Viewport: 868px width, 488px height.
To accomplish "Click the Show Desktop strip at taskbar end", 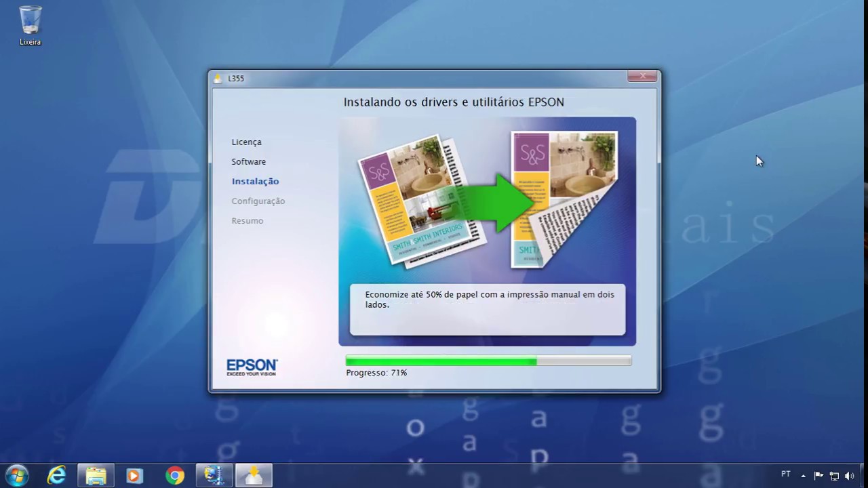I will [x=863, y=476].
